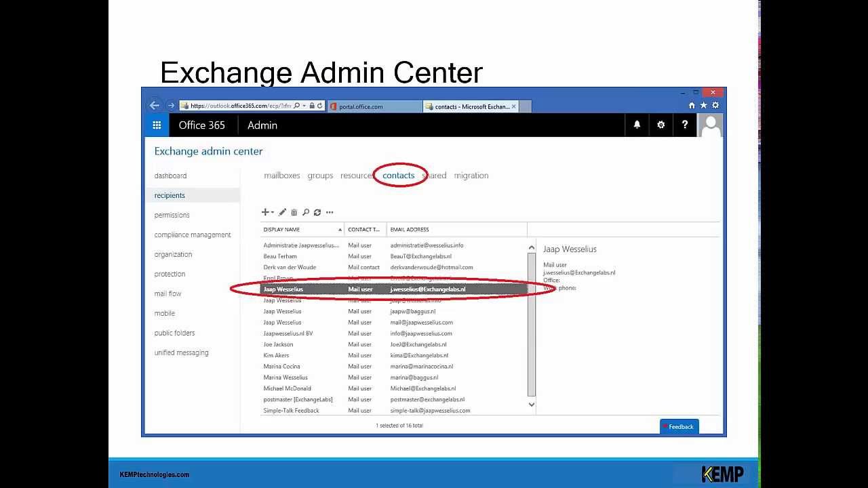Switch to the portal.office.com browser tab
This screenshot has width=868, height=488.
coord(374,106)
